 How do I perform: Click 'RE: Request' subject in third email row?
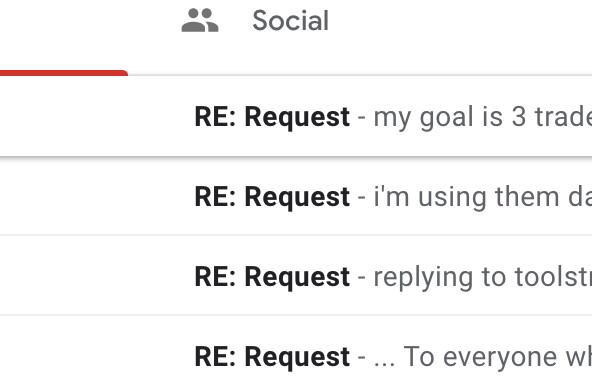coord(272,276)
